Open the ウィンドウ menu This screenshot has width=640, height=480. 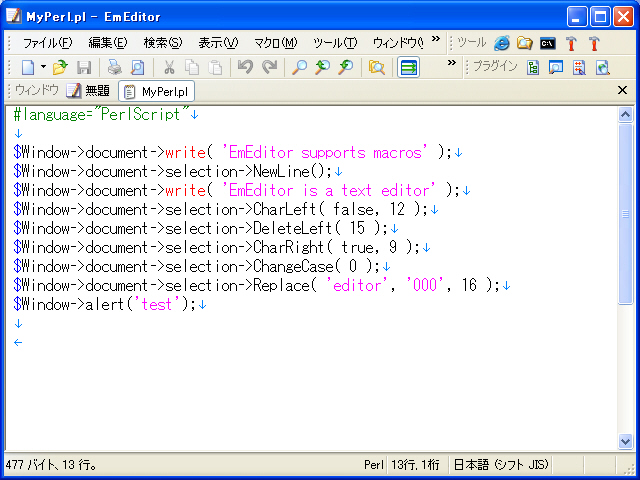pyautogui.click(x=398, y=43)
